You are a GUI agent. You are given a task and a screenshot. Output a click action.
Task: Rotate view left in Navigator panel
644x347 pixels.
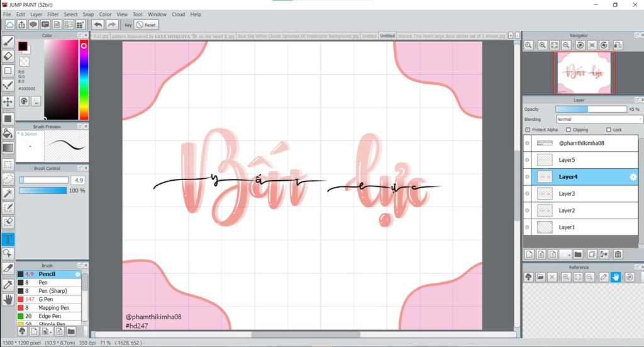[580, 45]
